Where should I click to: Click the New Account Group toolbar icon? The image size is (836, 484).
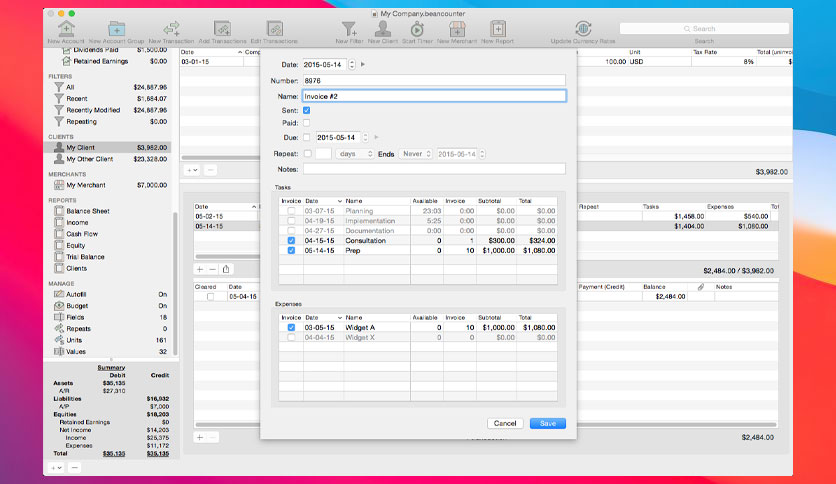116,29
